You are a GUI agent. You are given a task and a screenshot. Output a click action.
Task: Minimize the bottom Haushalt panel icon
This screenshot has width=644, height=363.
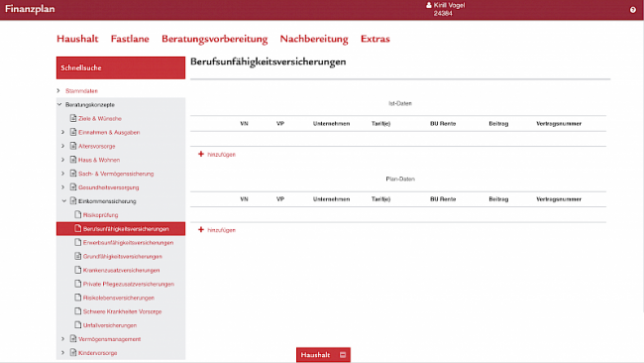pos(343,355)
